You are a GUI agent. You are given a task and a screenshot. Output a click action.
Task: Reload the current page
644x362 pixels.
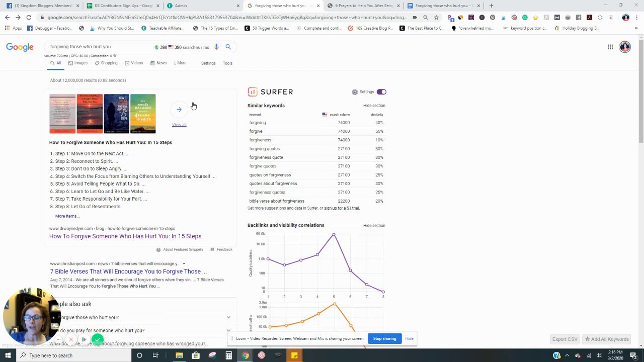(x=29, y=17)
